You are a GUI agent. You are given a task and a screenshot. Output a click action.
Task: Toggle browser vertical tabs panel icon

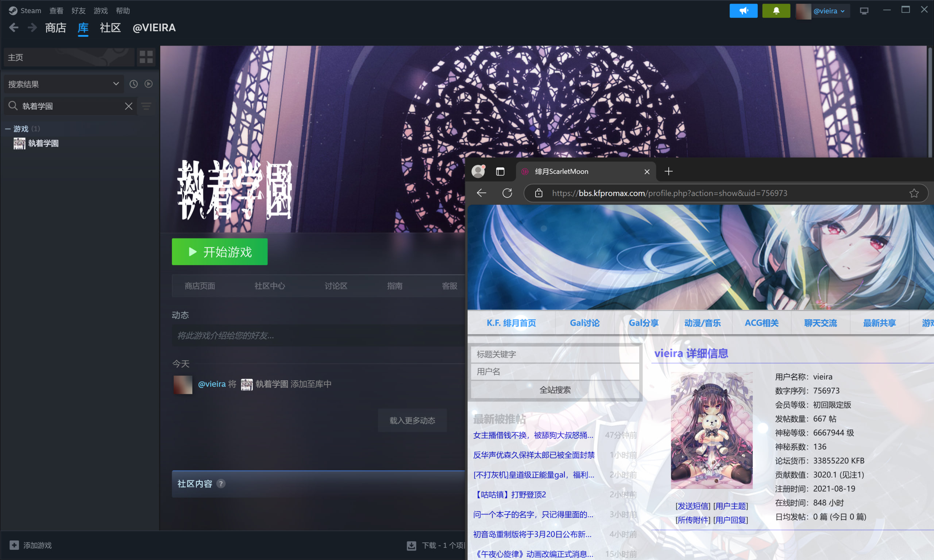[x=500, y=172]
